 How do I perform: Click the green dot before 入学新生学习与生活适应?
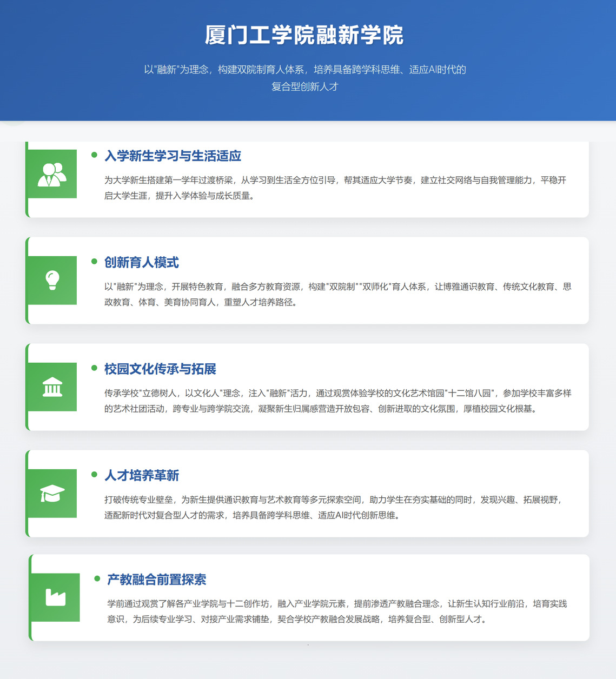[94, 155]
